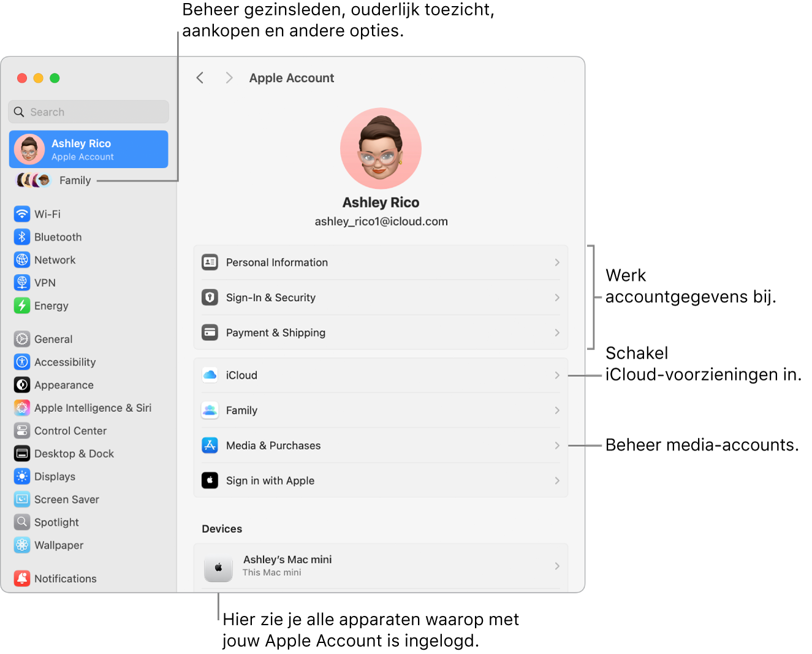Viewport: 812px width, 654px height.
Task: Click the Family members avatar group in sidebar
Action: pyautogui.click(x=33, y=180)
